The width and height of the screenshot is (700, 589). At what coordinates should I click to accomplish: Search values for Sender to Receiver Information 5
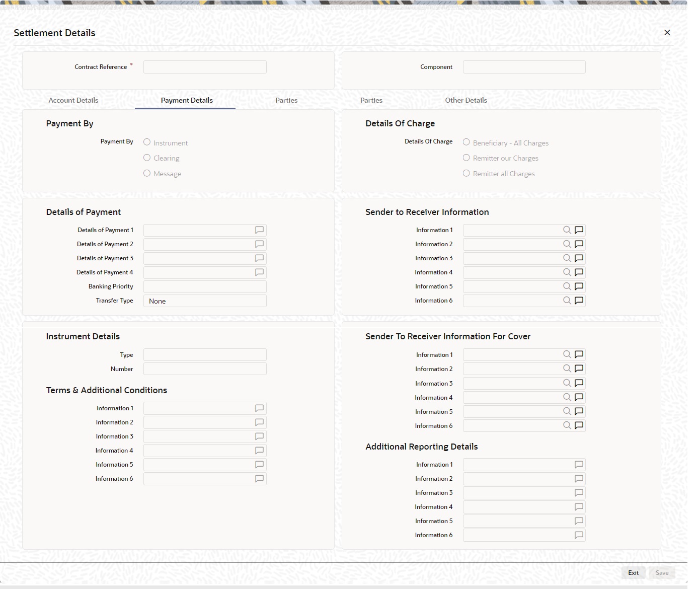pyautogui.click(x=567, y=286)
